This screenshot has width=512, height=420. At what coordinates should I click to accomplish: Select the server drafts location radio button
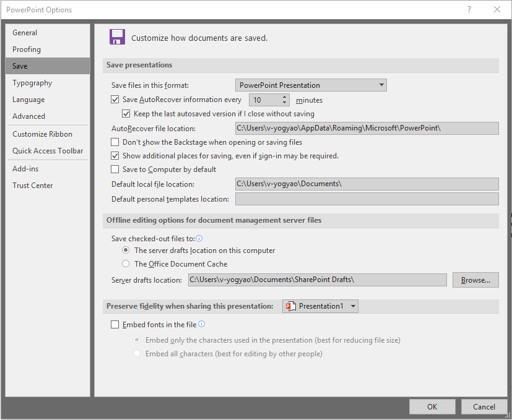(x=126, y=251)
